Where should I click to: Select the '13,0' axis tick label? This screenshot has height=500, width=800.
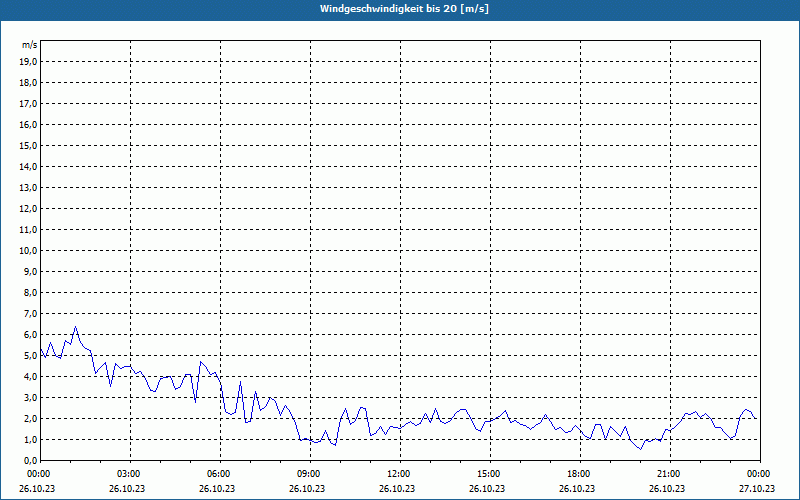[28, 187]
